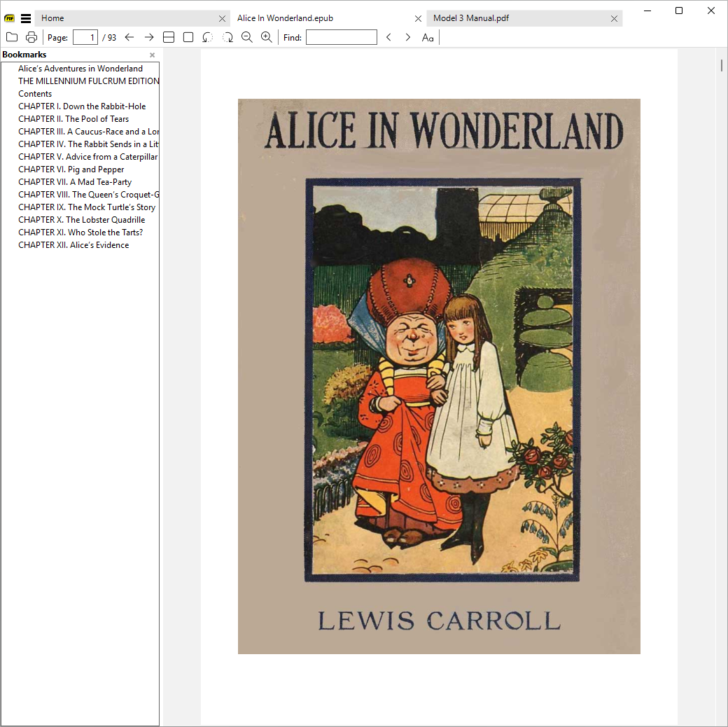The width and height of the screenshot is (728, 727).
Task: Click the Print icon in the toolbar
Action: tap(31, 37)
